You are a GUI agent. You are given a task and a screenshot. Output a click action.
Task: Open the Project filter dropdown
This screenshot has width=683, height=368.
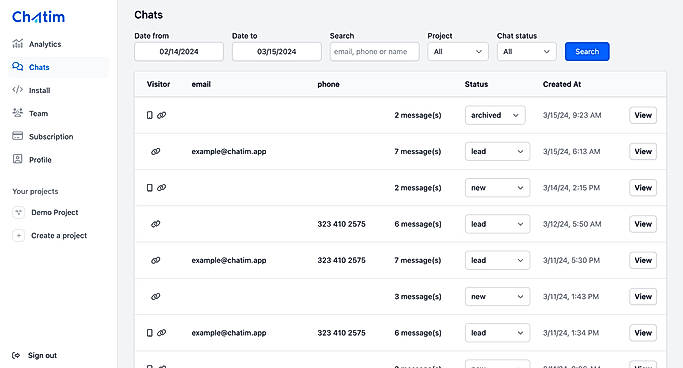click(x=458, y=51)
